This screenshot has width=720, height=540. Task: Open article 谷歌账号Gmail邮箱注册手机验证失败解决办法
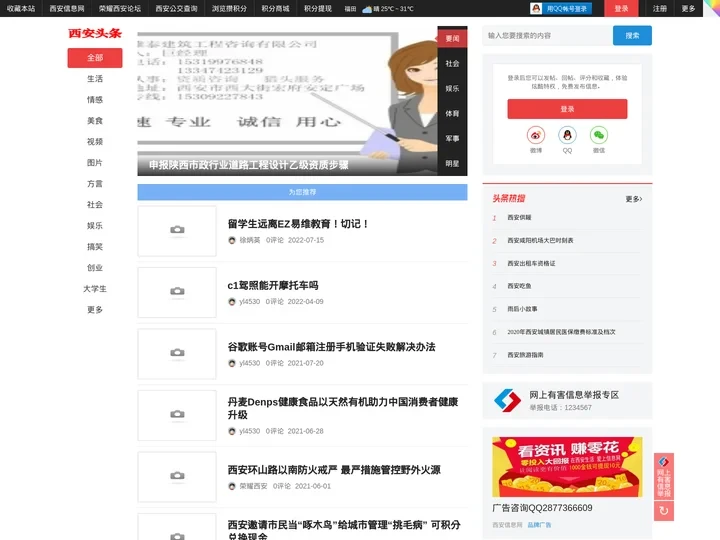click(332, 347)
